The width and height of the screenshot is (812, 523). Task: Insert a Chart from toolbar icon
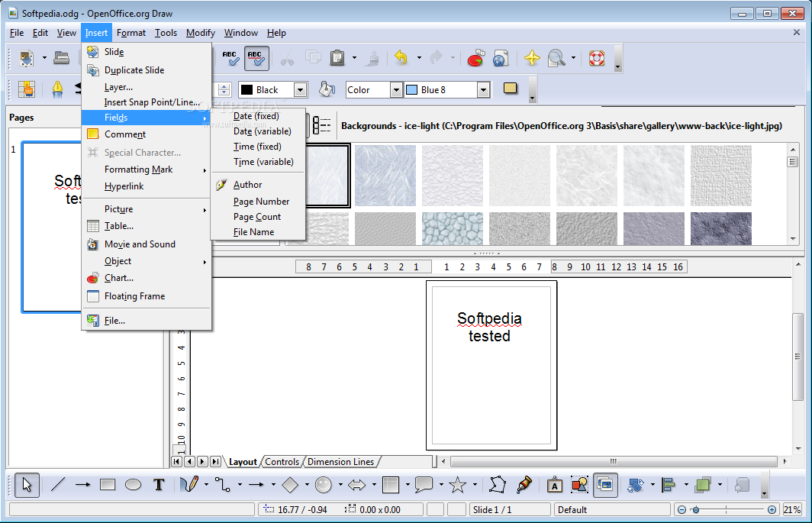point(475,57)
